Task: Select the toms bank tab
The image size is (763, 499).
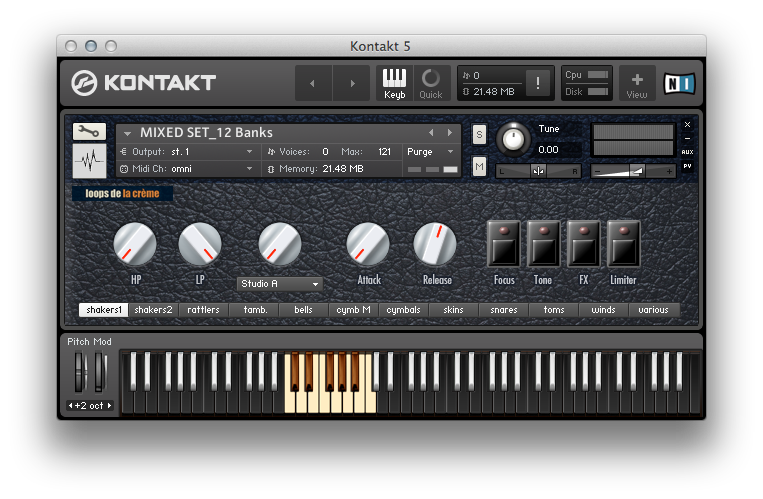Action: [x=554, y=310]
